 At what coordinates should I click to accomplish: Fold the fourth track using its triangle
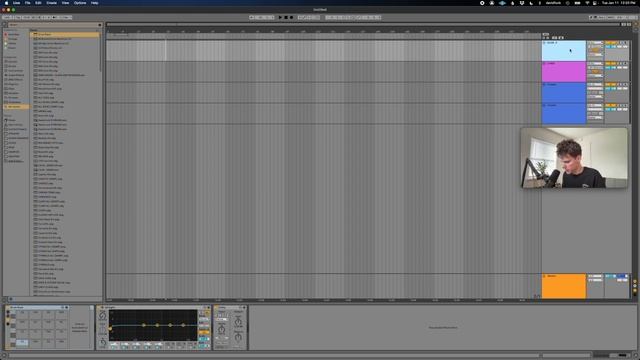click(544, 106)
